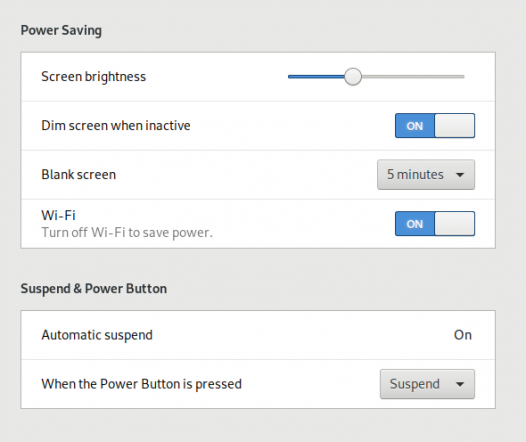526x442 pixels.
Task: Open the Automatic suspend settings row
Action: coord(258,335)
